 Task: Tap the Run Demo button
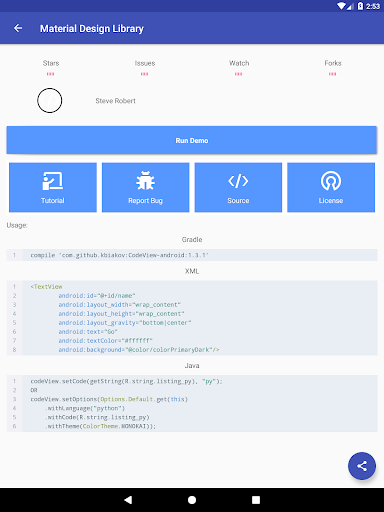[x=192, y=140]
